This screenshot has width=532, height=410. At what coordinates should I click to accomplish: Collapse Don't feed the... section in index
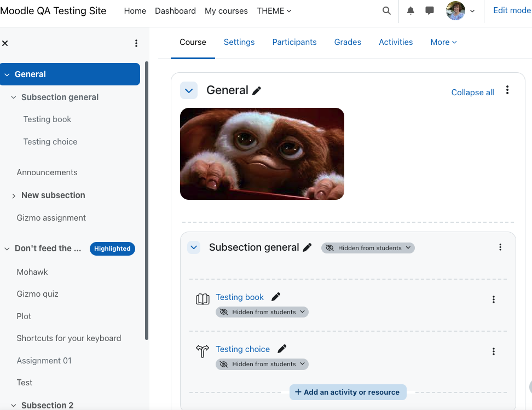click(x=7, y=249)
